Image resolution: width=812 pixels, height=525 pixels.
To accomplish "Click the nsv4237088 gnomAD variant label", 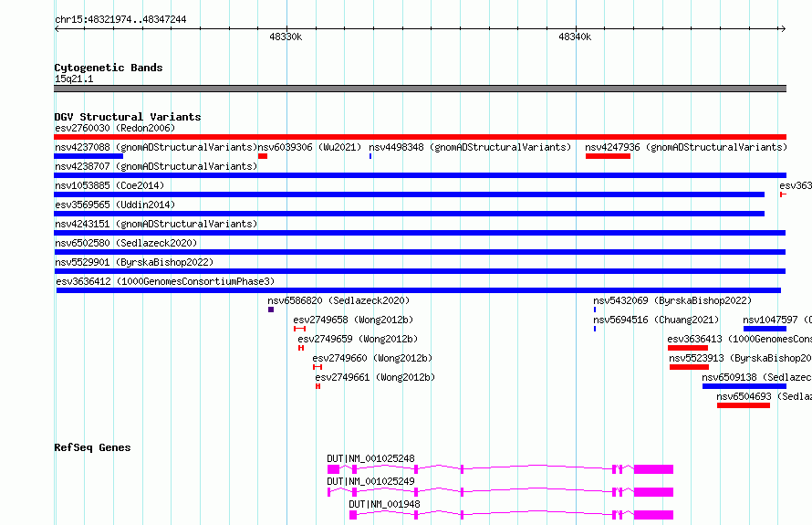I will [156, 147].
